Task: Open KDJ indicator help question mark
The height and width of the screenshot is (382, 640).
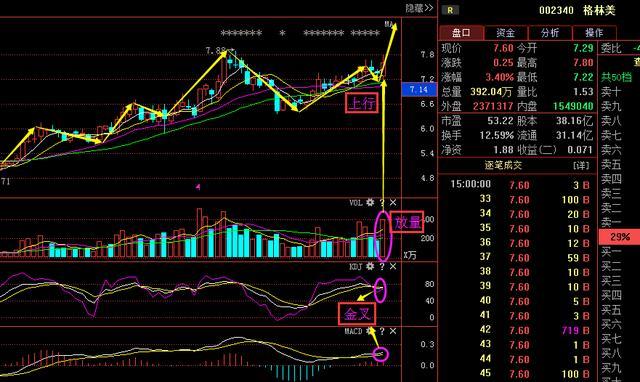Action: coord(382,267)
